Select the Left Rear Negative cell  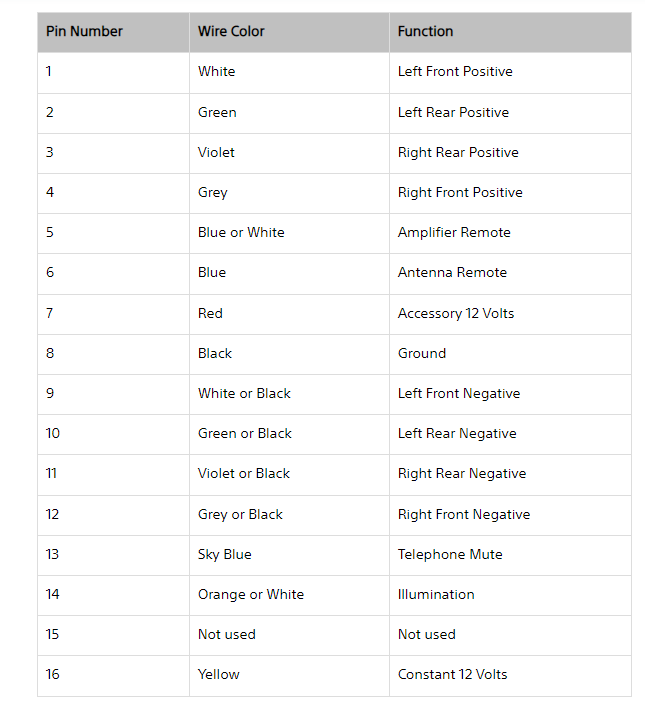click(x=510, y=434)
